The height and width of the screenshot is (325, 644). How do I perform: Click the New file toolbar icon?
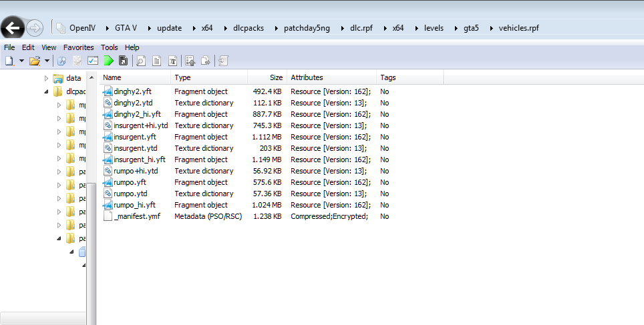click(9, 61)
